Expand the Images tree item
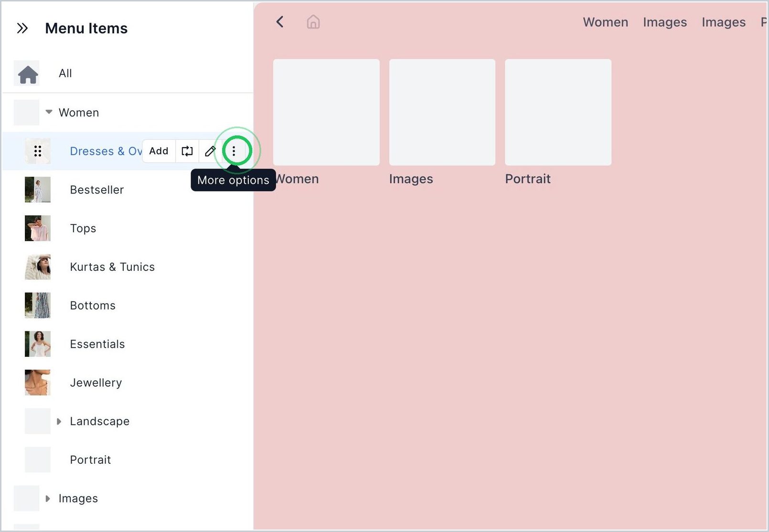The image size is (769, 532). [48, 499]
